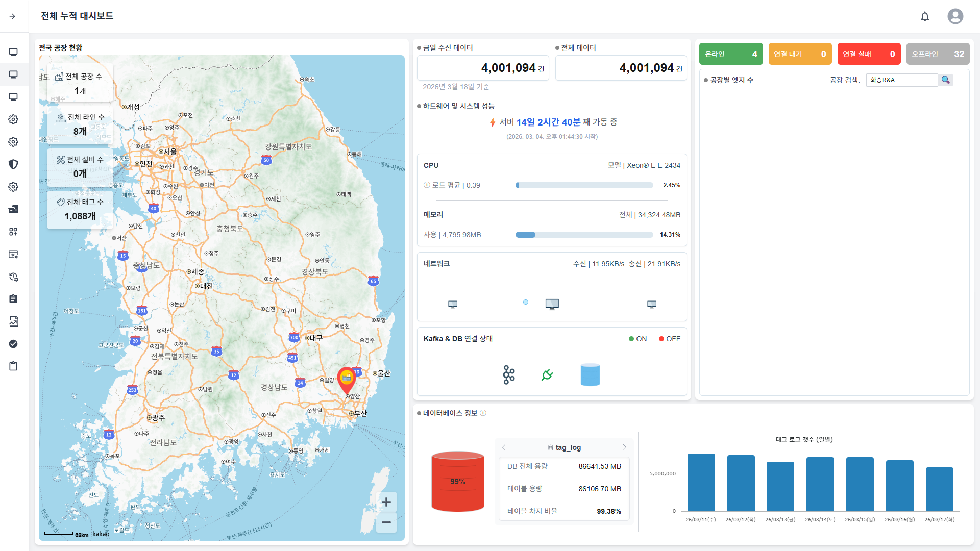Click the 공장 검색 input field
Image resolution: width=980 pixels, height=551 pixels.
901,80
